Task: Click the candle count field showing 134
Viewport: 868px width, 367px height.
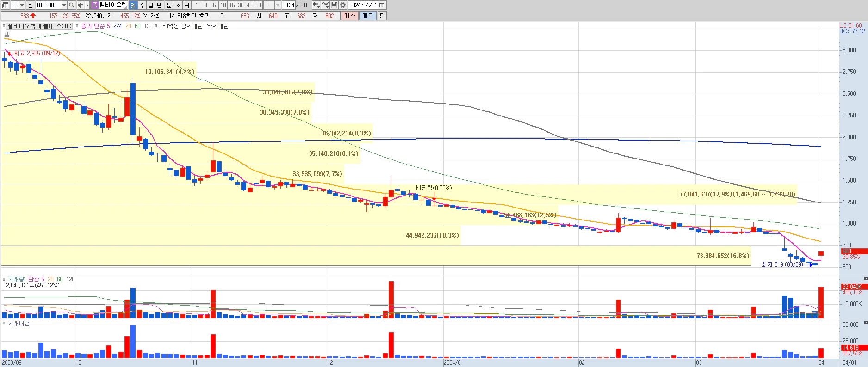Action: (x=290, y=5)
